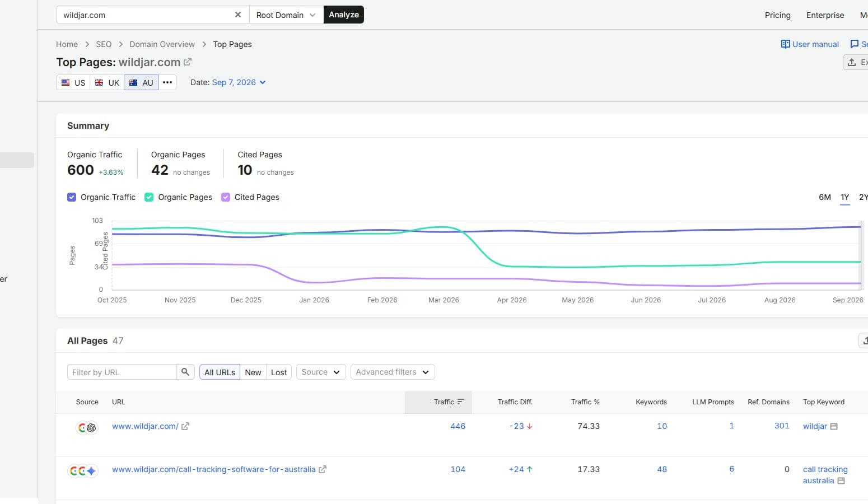Viewport: 868px width, 504px height.
Task: Click external link icon beside www.wildjar.com/
Action: [x=185, y=426]
